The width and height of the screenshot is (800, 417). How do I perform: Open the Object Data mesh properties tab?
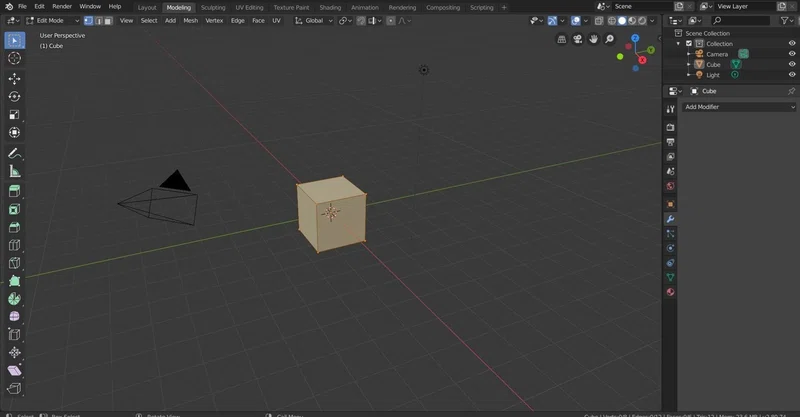pyautogui.click(x=670, y=277)
